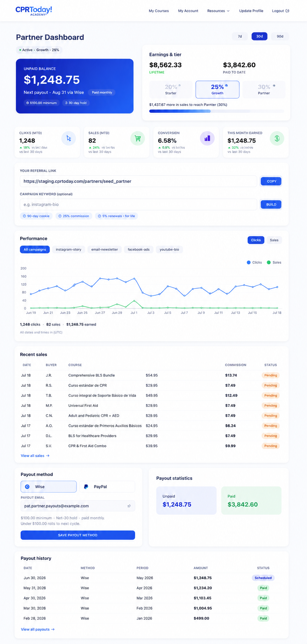Image resolution: width=307 pixels, height=644 pixels.
Task: Click the Paid $3,842.60 statistics card
Action: [251, 501]
